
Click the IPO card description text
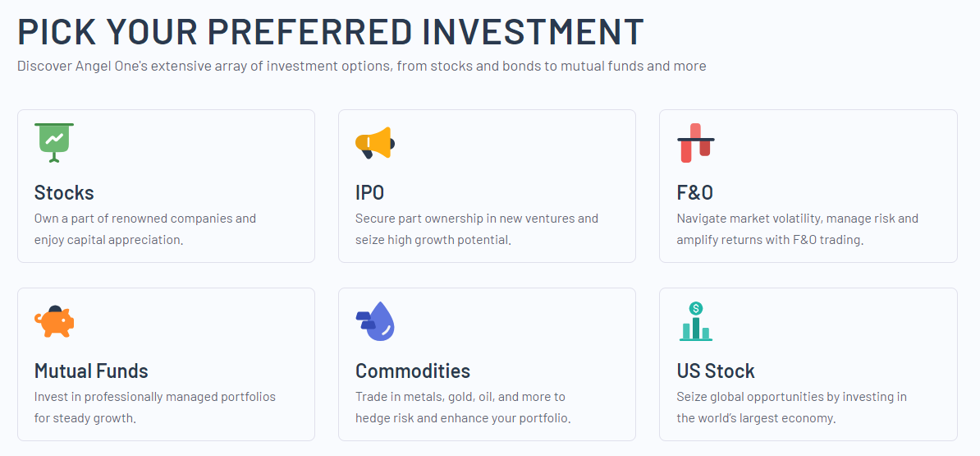click(x=477, y=229)
